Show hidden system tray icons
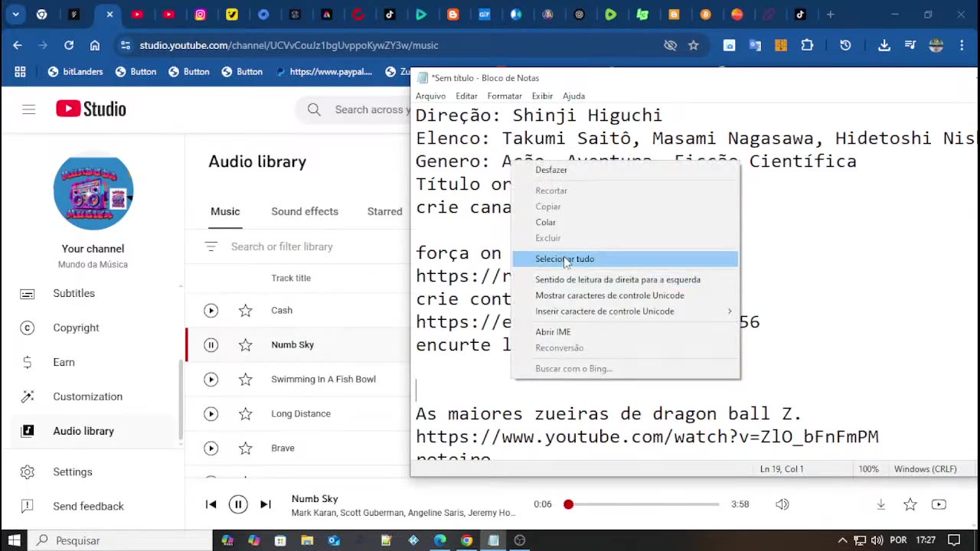The height and width of the screenshot is (551, 980). coord(842,540)
